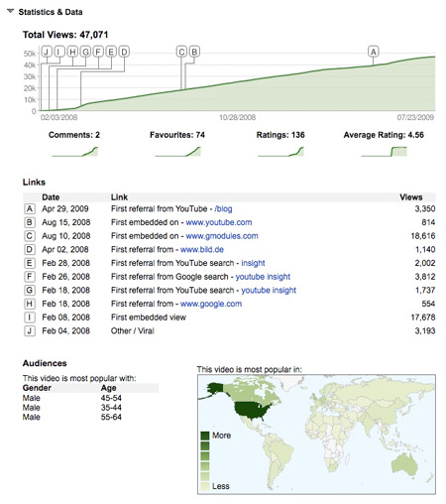Open 'insight' YouTube search link, Feb 28

pyautogui.click(x=253, y=263)
